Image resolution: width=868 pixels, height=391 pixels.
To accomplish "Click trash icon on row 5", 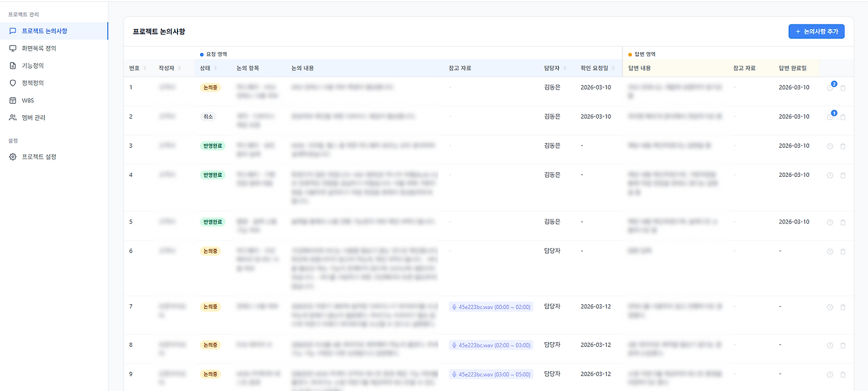I will [843, 222].
